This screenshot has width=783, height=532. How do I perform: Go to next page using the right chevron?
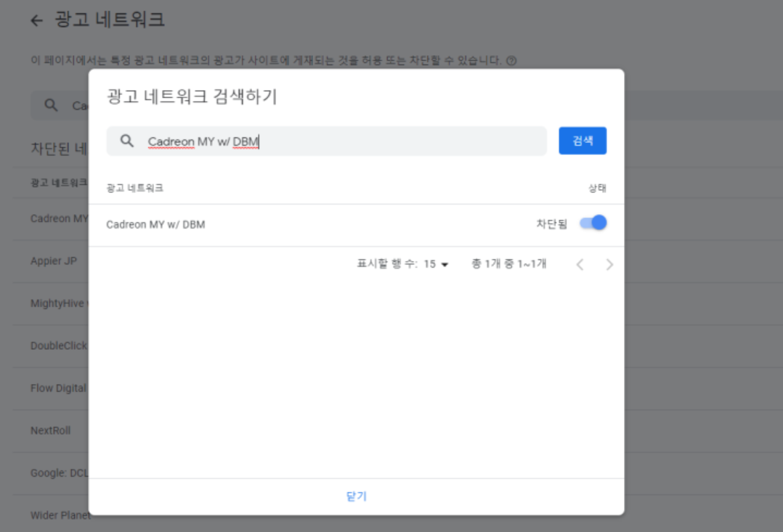pyautogui.click(x=610, y=264)
